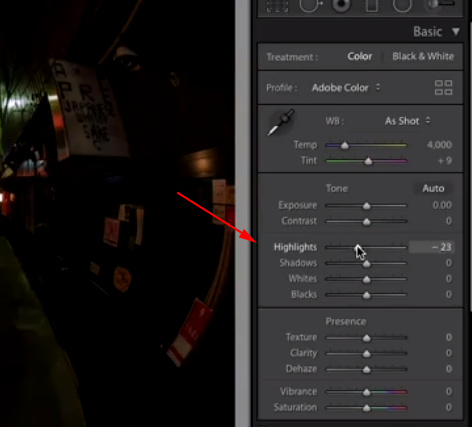Select the Red Eye Correction tool
This screenshot has width=472, height=427.
point(340,5)
